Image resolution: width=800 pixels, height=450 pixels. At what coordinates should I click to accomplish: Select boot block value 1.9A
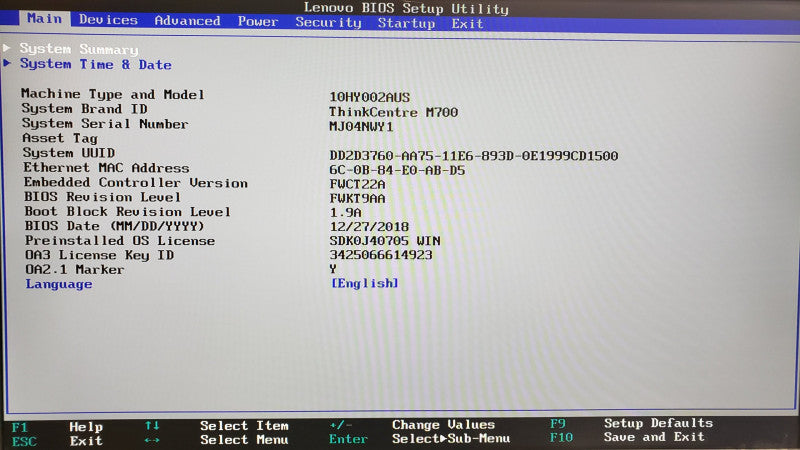coord(345,213)
